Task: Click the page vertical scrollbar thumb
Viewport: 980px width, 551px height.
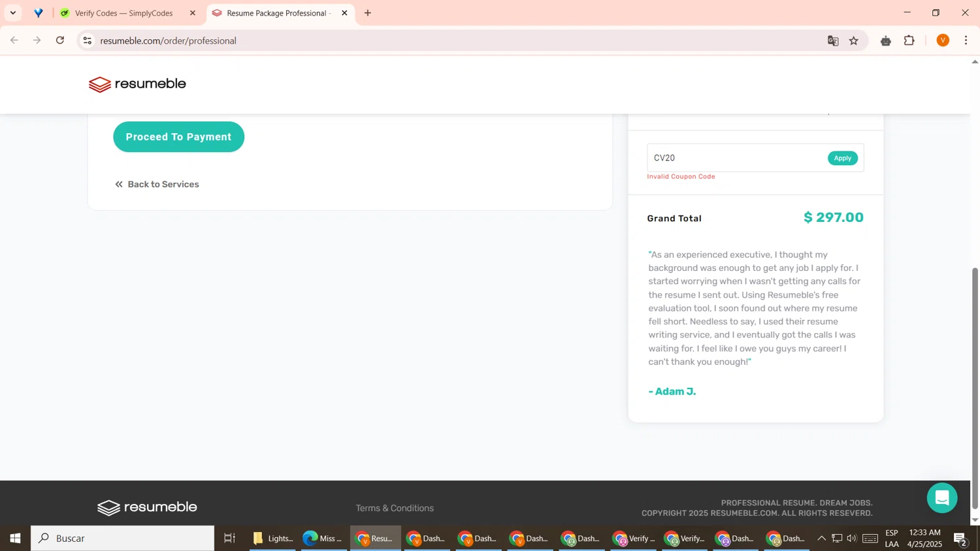Action: coord(975,388)
